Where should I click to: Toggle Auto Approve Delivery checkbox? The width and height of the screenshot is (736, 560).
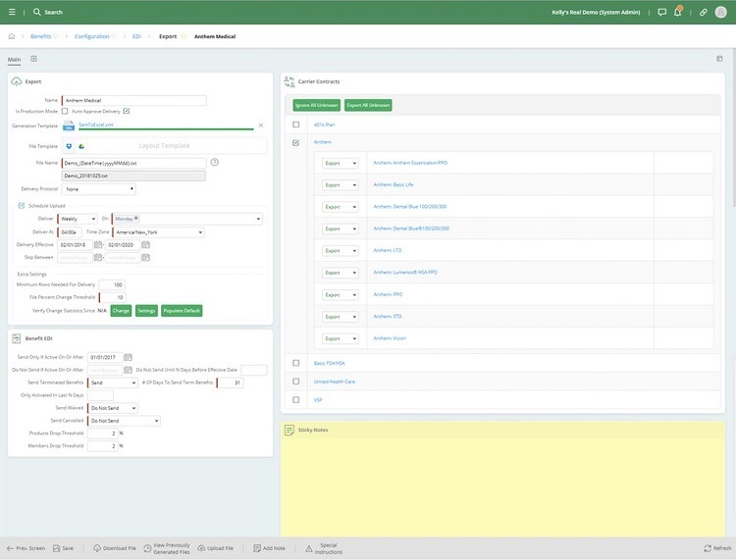pyautogui.click(x=127, y=111)
